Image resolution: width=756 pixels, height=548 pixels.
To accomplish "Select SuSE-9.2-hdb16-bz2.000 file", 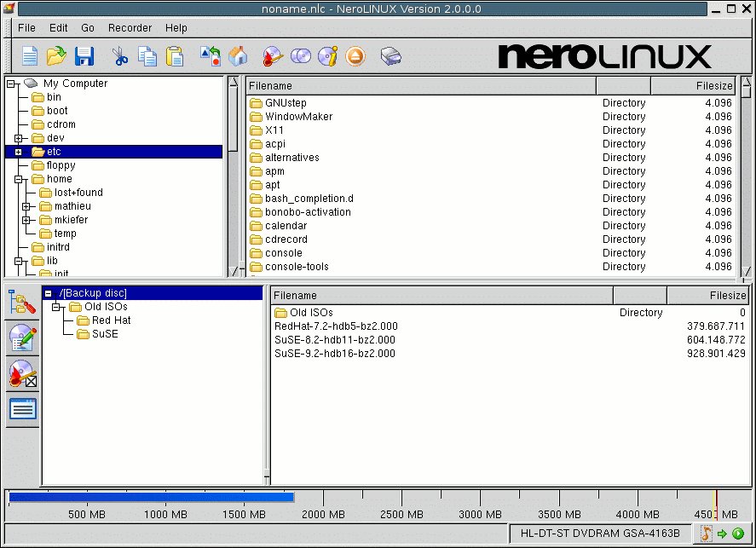I will 510,354.
